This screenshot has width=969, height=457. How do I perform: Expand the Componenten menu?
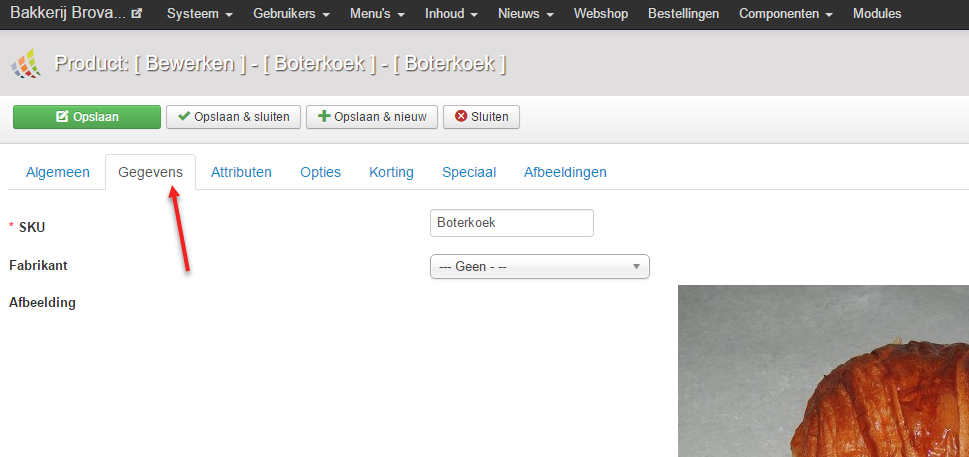point(786,14)
